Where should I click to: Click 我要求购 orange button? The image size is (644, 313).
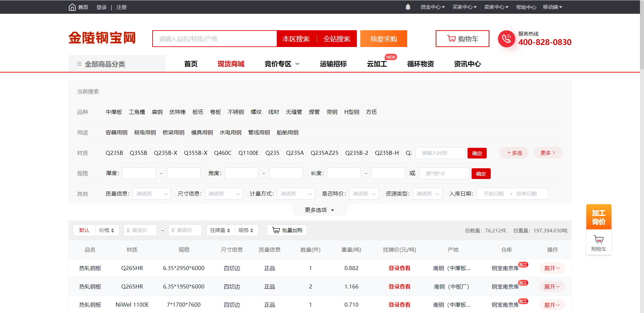click(384, 39)
